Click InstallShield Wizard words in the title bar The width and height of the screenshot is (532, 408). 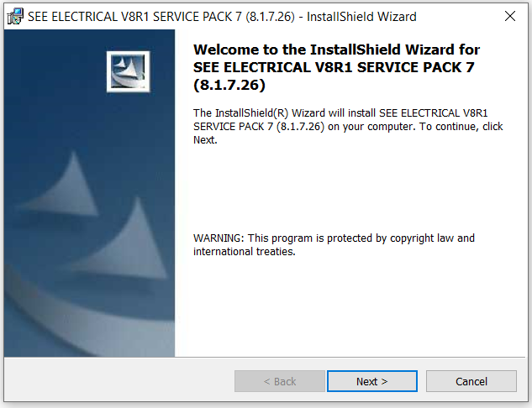click(361, 16)
